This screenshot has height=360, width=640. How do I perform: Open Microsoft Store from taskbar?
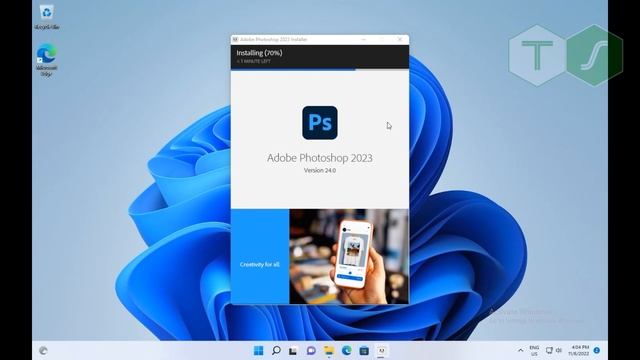364,351
